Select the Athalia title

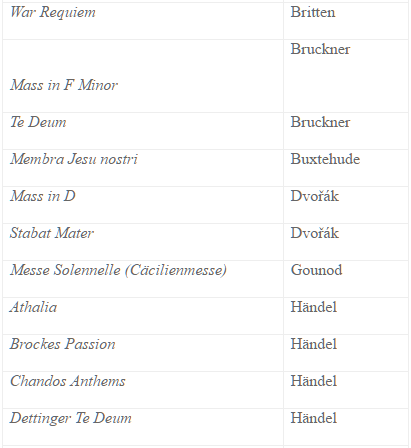coord(33,307)
